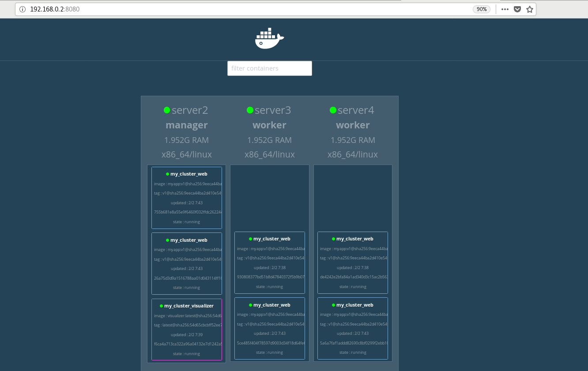This screenshot has height=371, width=588.
Task: Click my_cluster_web title in card de4242e2bfa8
Action: coord(355,239)
